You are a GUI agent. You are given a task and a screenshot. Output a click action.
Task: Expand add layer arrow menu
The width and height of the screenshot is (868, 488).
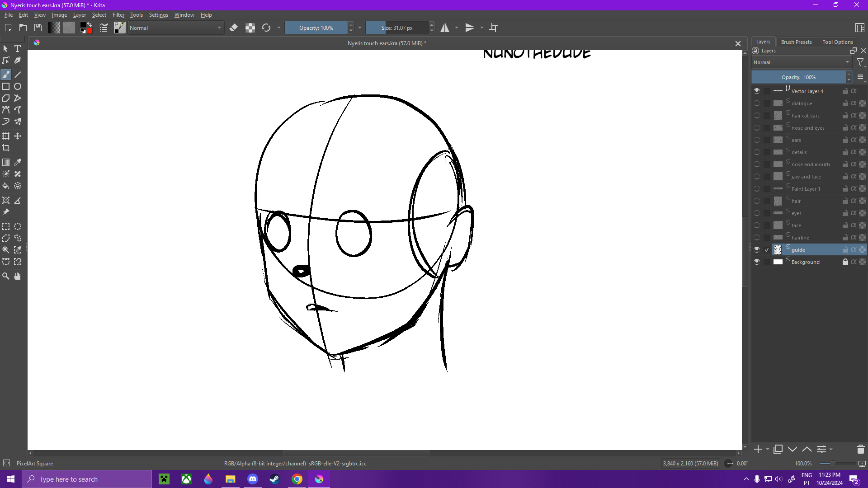768,449
